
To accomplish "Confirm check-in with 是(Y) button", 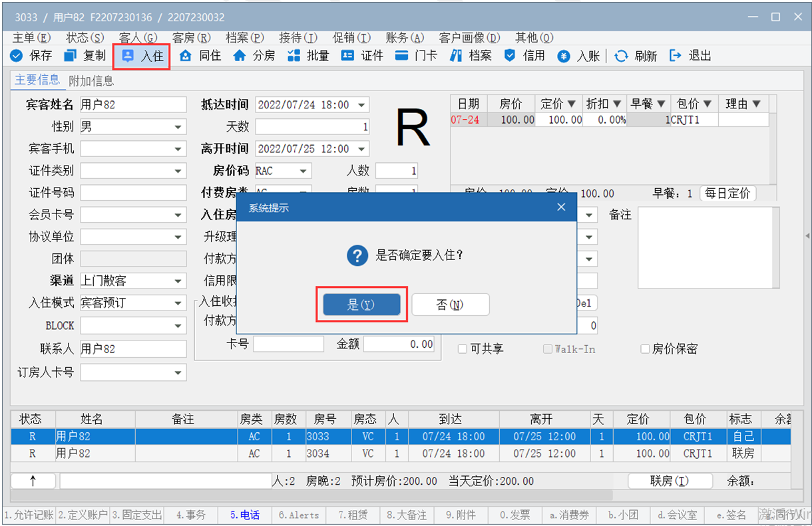I will pyautogui.click(x=361, y=305).
